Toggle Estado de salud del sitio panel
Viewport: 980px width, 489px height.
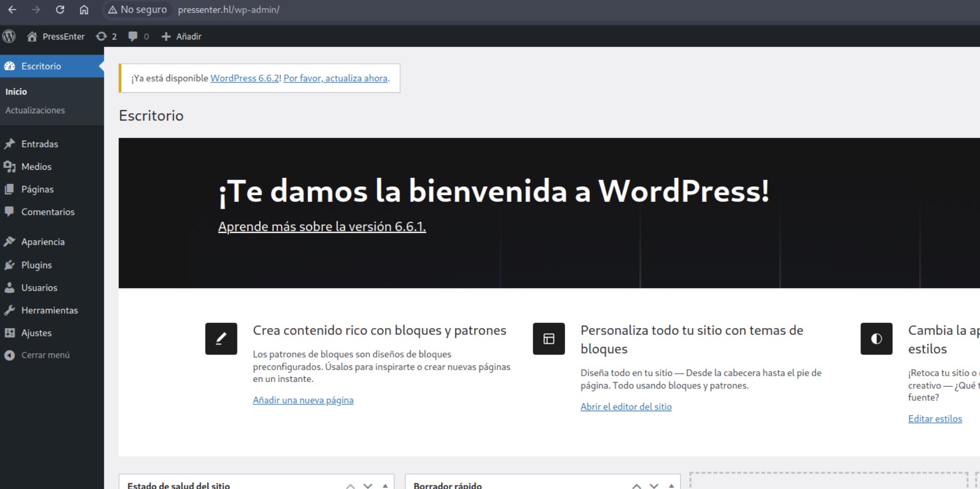385,486
